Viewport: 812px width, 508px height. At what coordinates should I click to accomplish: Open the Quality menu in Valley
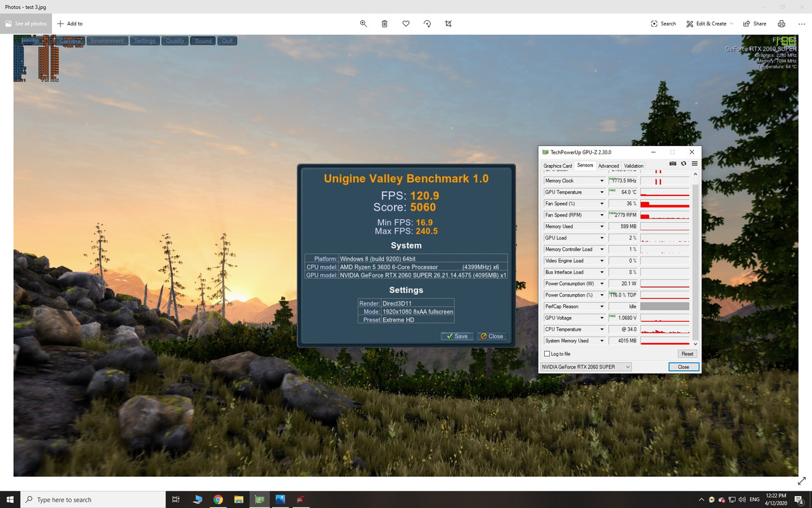[175, 41]
